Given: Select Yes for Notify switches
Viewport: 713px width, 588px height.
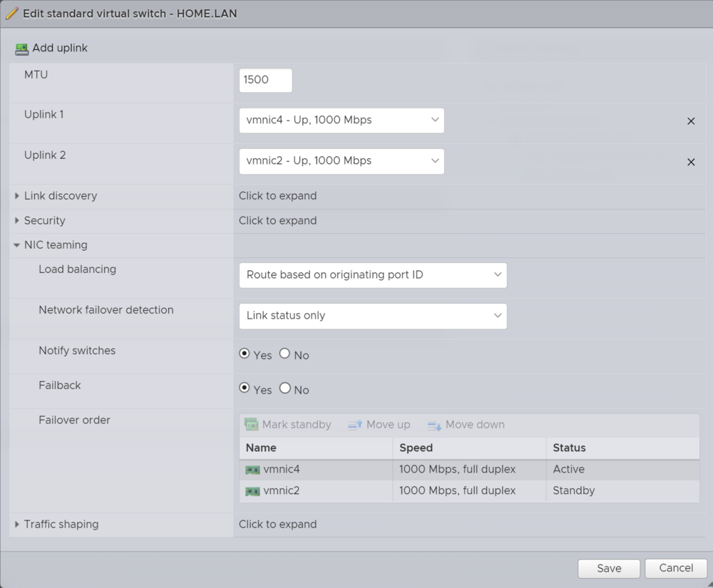Looking at the screenshot, I should tap(244, 354).
